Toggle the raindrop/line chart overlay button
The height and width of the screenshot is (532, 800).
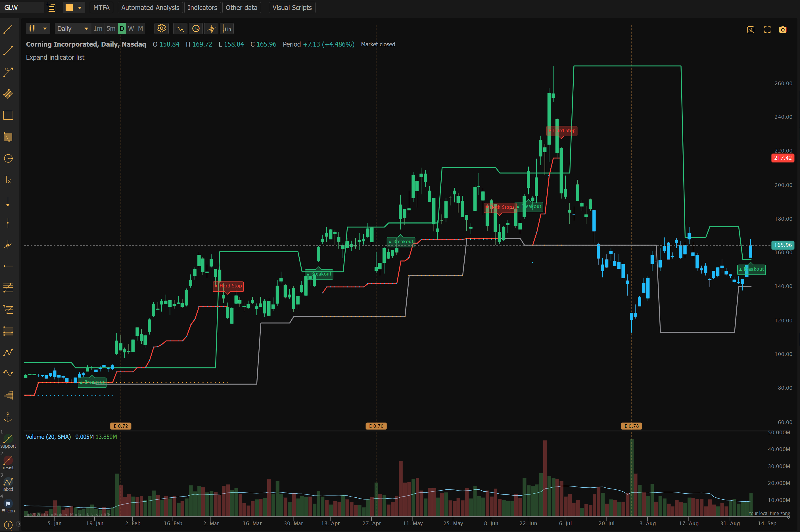(x=180, y=28)
